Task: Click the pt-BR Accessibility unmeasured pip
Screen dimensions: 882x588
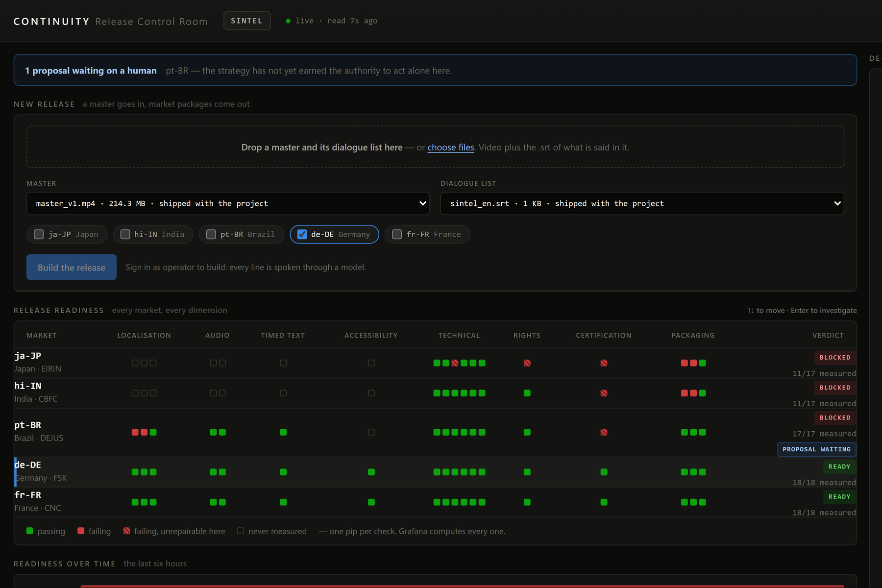Action: coord(371,432)
